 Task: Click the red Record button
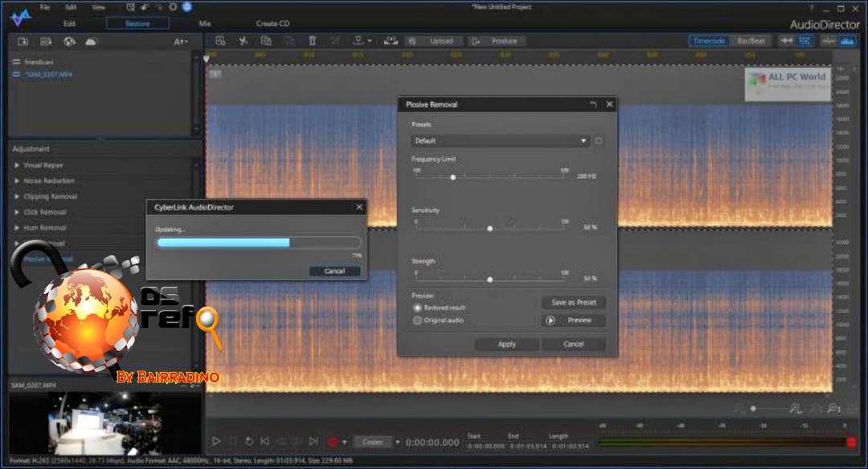coord(332,442)
